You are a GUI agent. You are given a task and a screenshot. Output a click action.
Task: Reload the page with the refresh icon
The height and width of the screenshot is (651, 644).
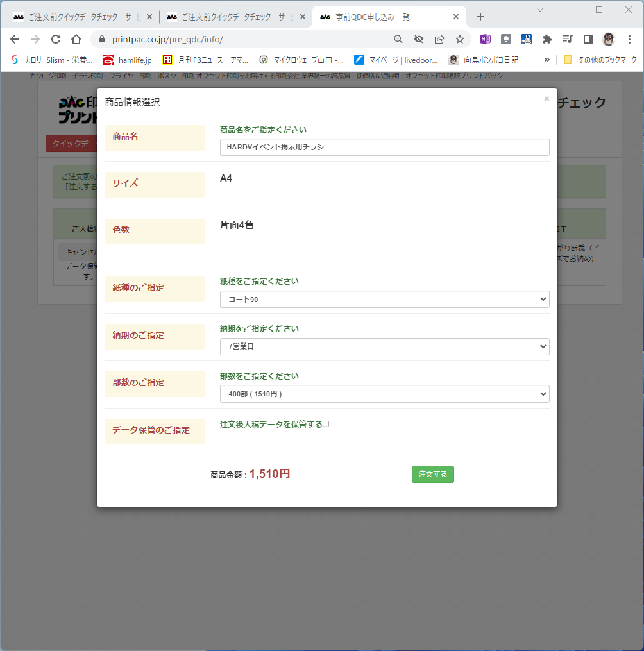(x=56, y=39)
